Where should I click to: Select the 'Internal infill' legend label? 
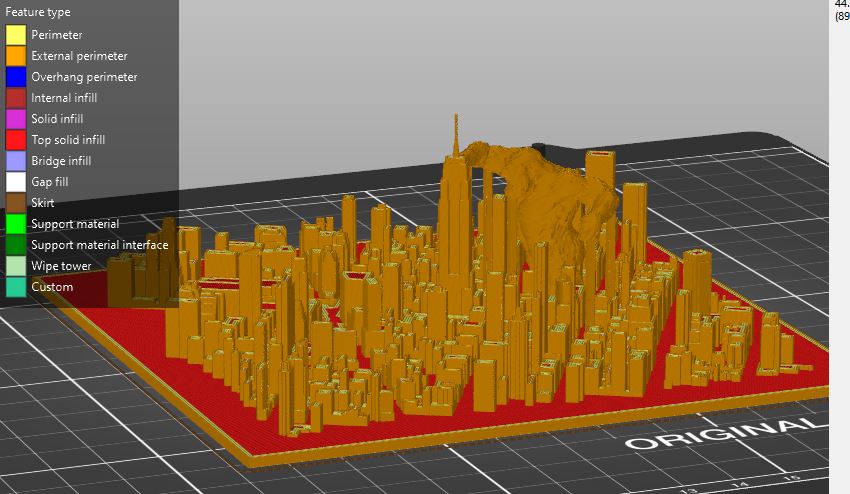point(64,98)
